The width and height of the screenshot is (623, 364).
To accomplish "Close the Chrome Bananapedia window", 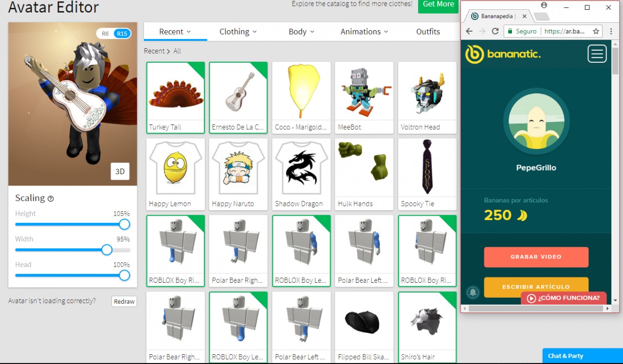I will coord(608,7).
